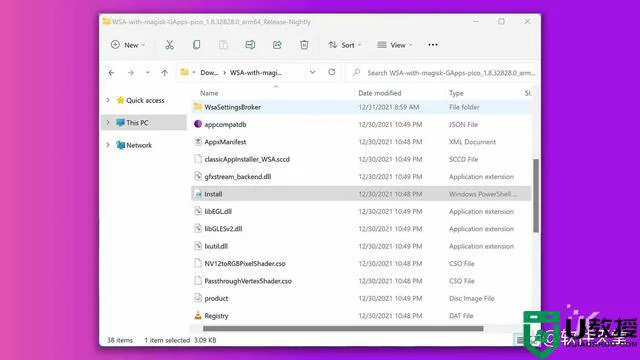Refresh the current folder view

(331, 72)
